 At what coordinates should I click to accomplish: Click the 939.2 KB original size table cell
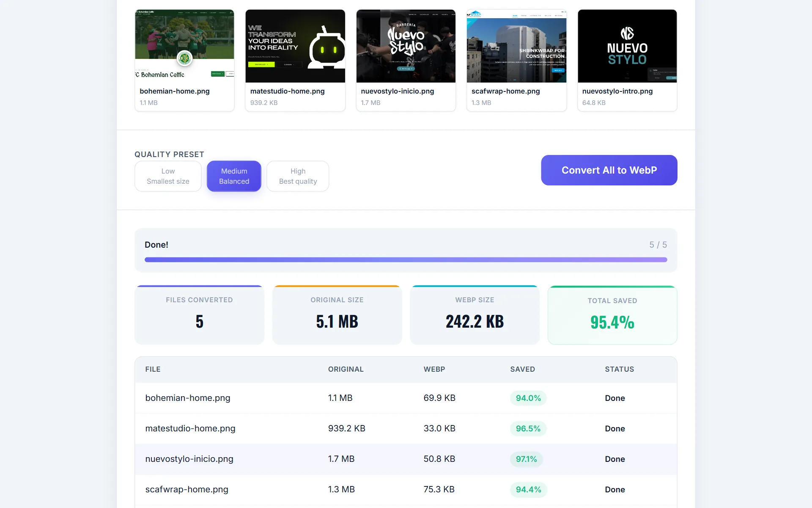click(x=346, y=428)
